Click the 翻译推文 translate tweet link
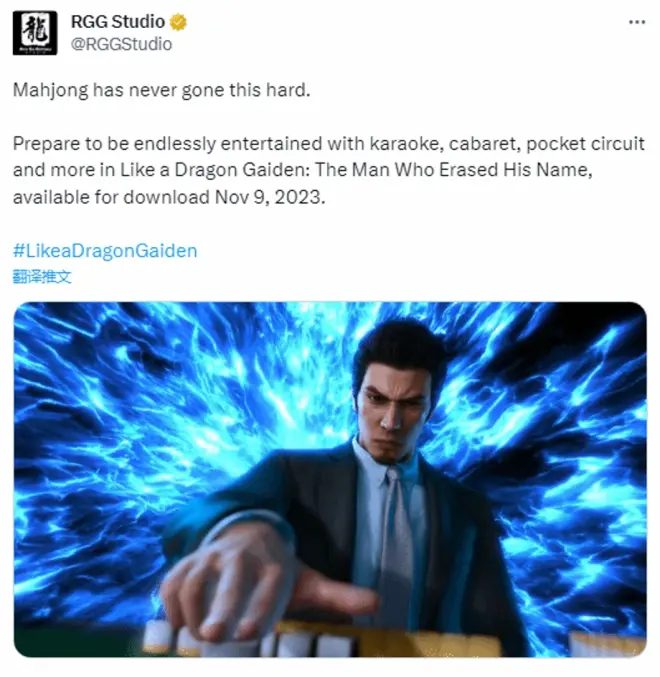The width and height of the screenshot is (660, 677). (42, 276)
